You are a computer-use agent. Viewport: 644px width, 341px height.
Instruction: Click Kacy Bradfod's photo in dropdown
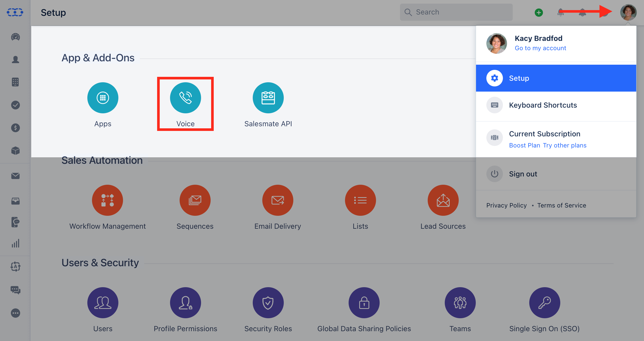(497, 43)
